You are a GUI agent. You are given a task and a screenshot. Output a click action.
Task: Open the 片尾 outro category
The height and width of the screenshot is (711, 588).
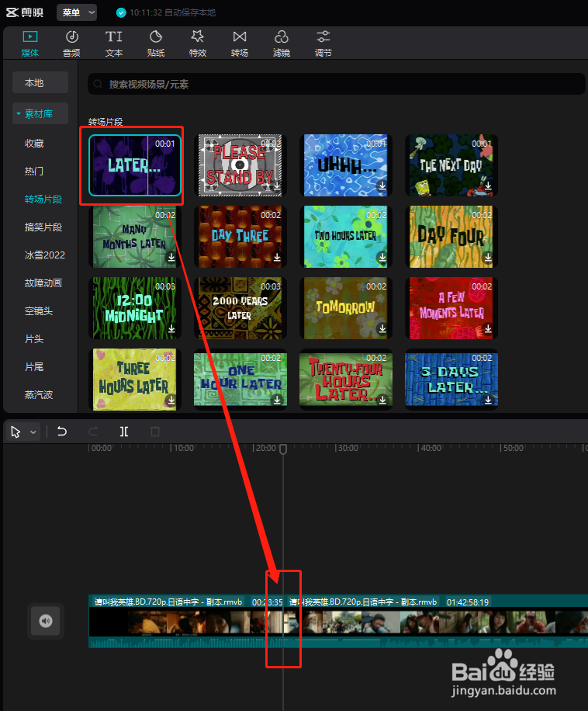34,367
